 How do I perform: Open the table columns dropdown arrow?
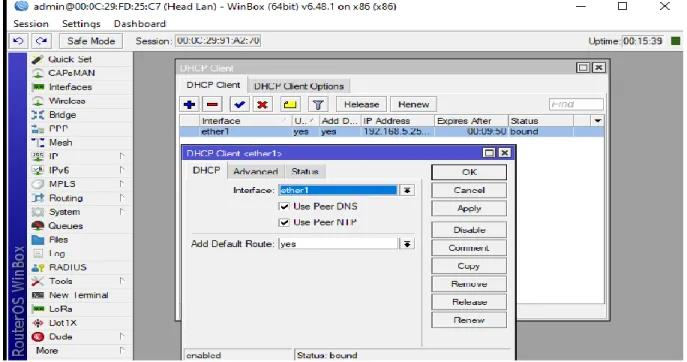pos(598,121)
